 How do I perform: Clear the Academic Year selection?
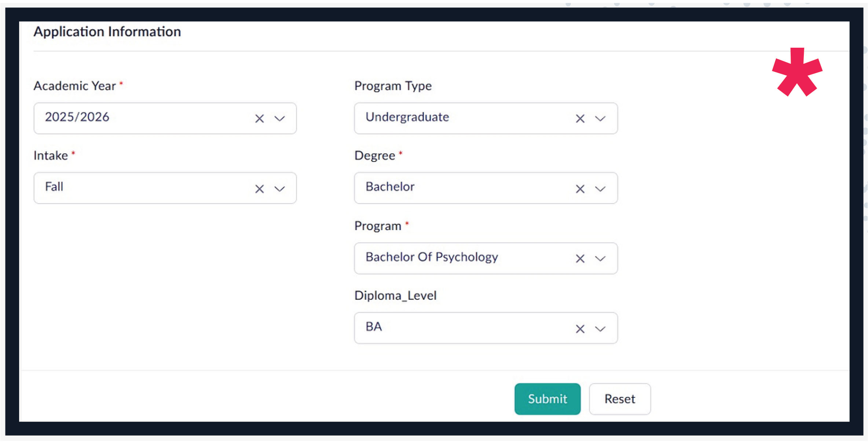click(259, 119)
